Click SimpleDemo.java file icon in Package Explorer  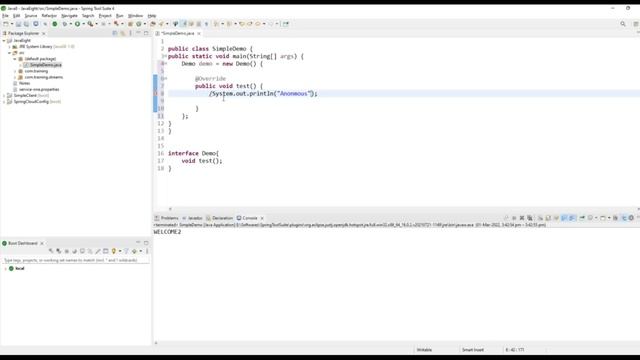point(26,65)
